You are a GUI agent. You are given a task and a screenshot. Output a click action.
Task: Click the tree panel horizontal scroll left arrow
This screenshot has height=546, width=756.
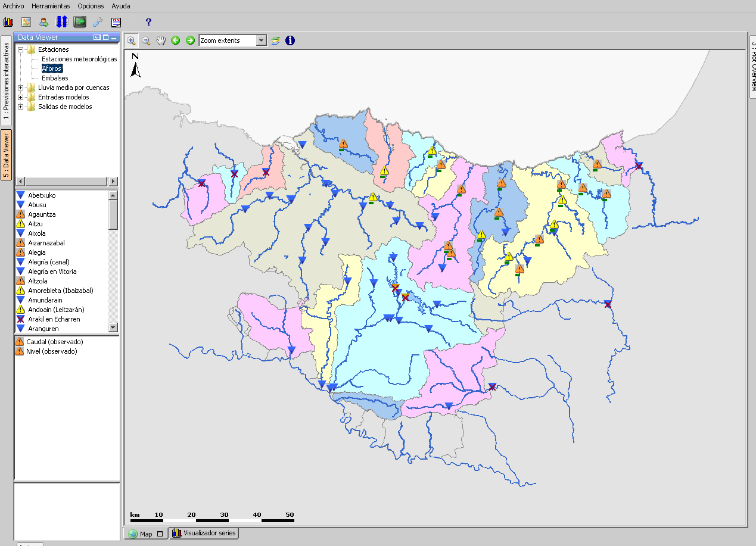pyautogui.click(x=21, y=181)
